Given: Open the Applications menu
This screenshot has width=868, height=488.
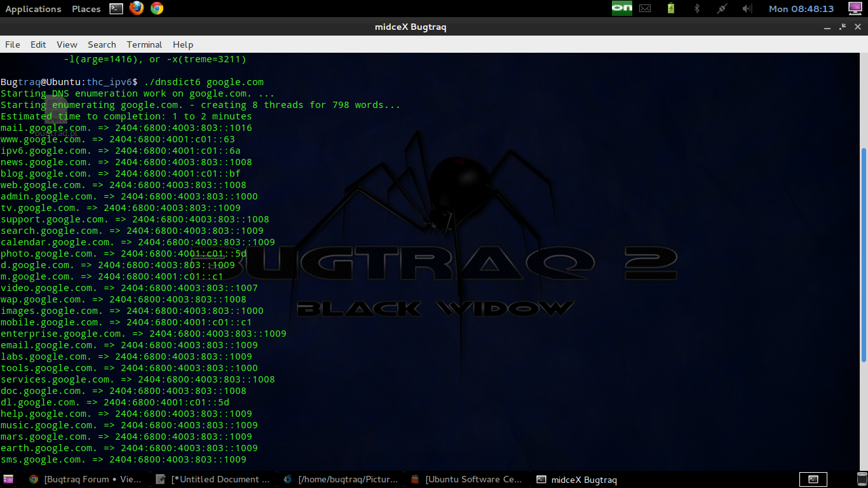Looking at the screenshot, I should click(x=33, y=9).
